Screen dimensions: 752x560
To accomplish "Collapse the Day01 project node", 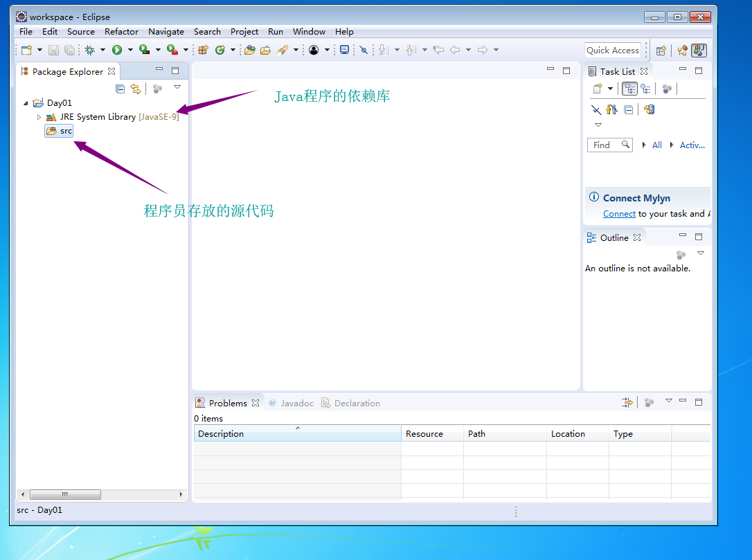I will [26, 103].
